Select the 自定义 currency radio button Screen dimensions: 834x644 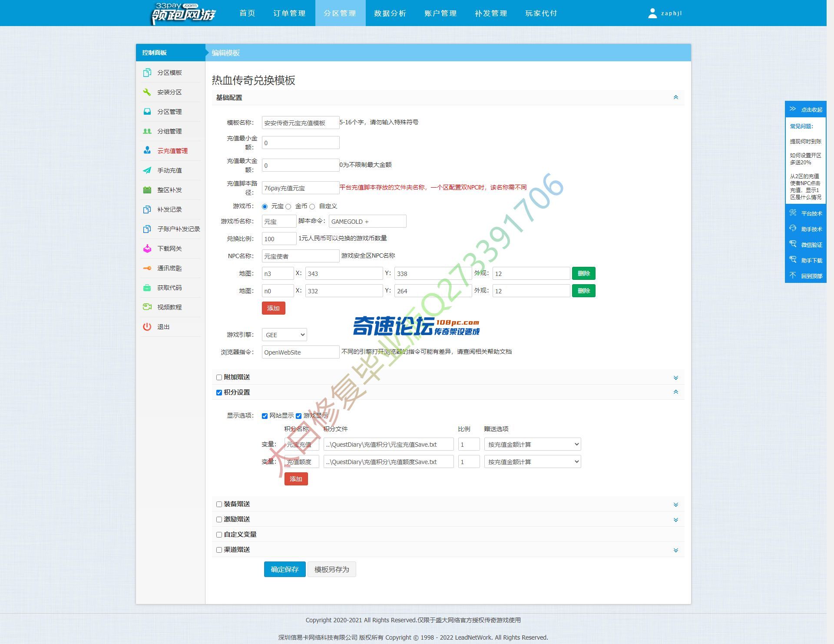312,206
